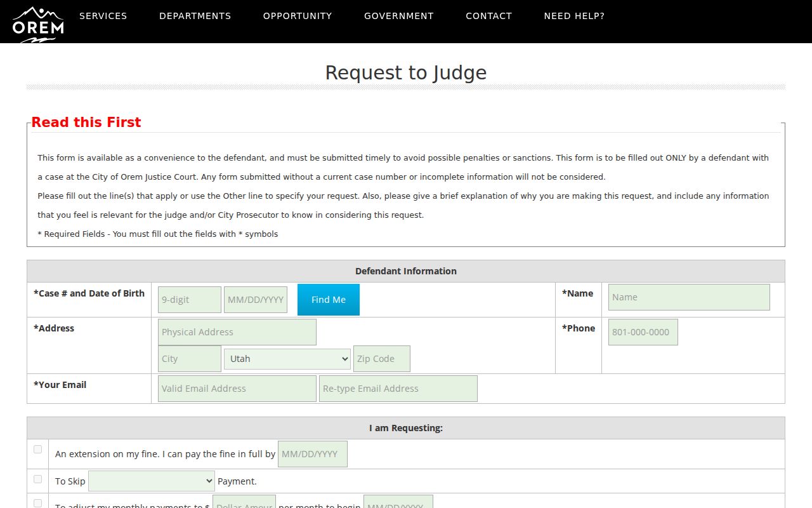Click the pay-in-full-by date field

(x=313, y=454)
